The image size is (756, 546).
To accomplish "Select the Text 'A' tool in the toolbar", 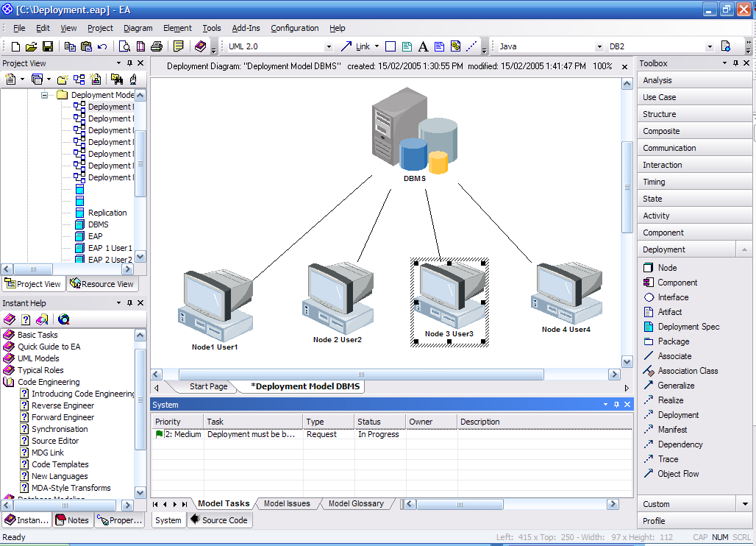I will coord(423,46).
